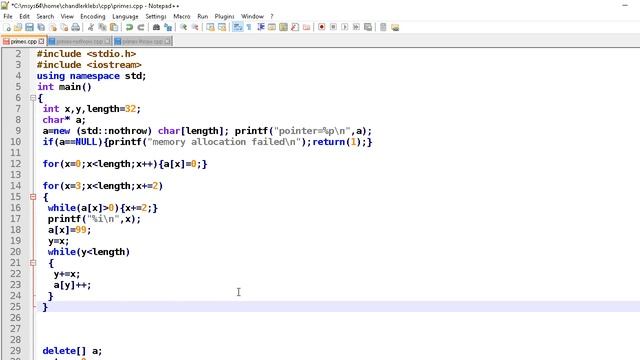Cut selection using the scissors icon
This screenshot has width=640, height=360.
(x=91, y=27)
